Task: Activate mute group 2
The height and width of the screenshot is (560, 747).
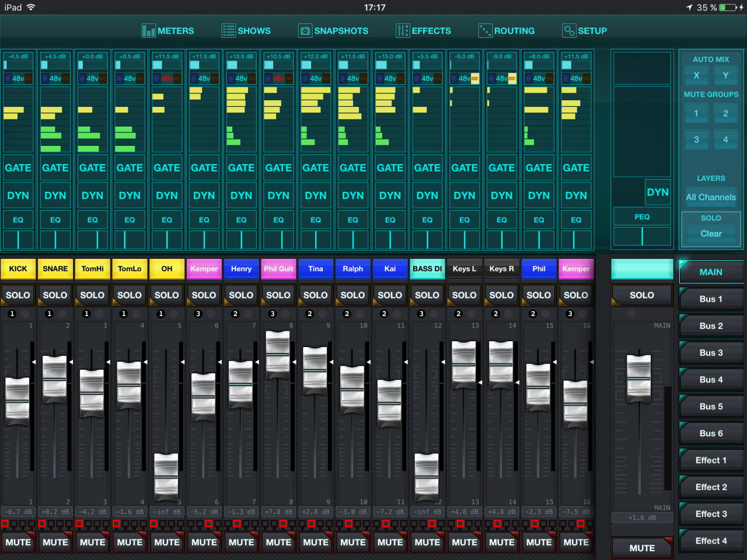Action: point(725,113)
